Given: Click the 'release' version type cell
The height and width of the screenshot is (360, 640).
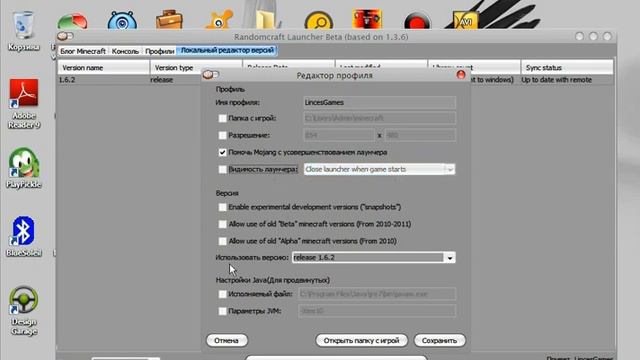Looking at the screenshot, I should [162, 80].
